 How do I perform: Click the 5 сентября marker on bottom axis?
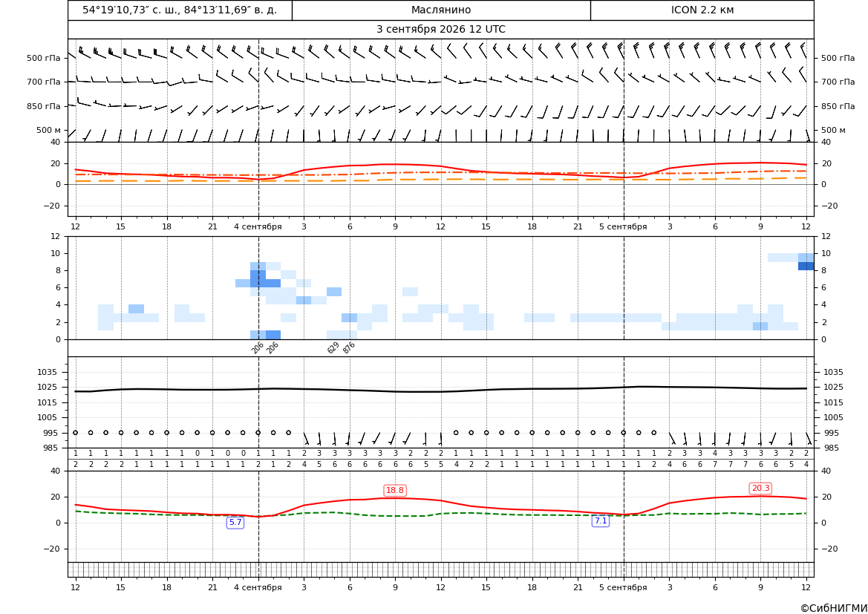click(623, 587)
